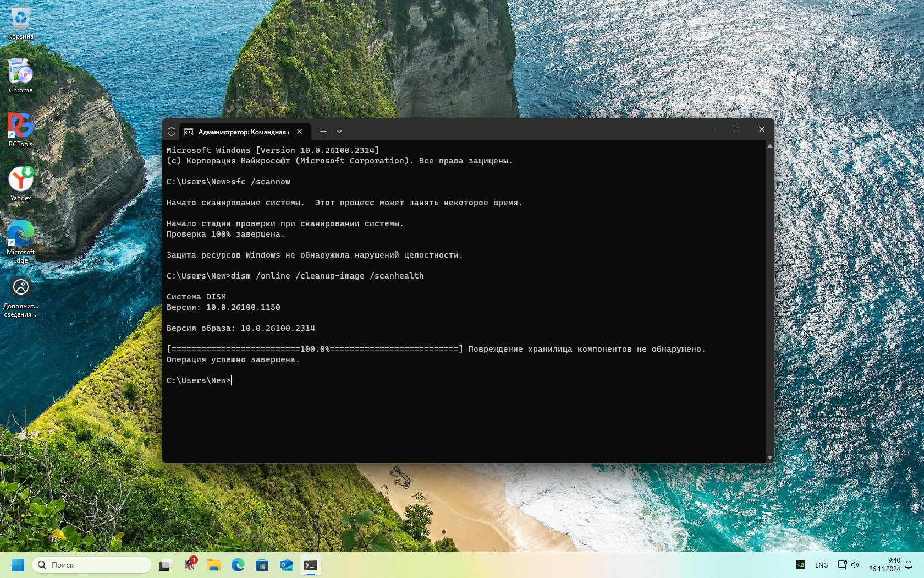Click the shield admin icon in terminal title bar
Screen dimensions: 924x578
[172, 132]
